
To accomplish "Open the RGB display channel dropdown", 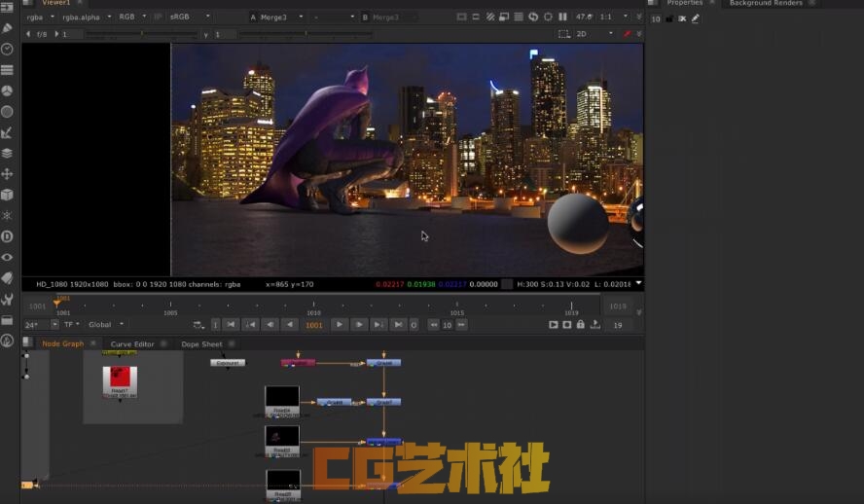I will click(x=132, y=18).
